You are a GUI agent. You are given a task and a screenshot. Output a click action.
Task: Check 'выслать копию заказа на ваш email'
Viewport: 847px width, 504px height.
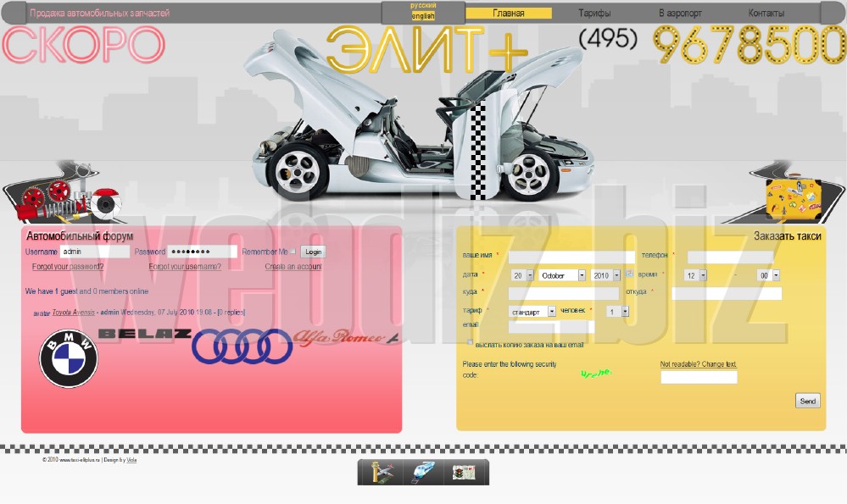pyautogui.click(x=470, y=342)
